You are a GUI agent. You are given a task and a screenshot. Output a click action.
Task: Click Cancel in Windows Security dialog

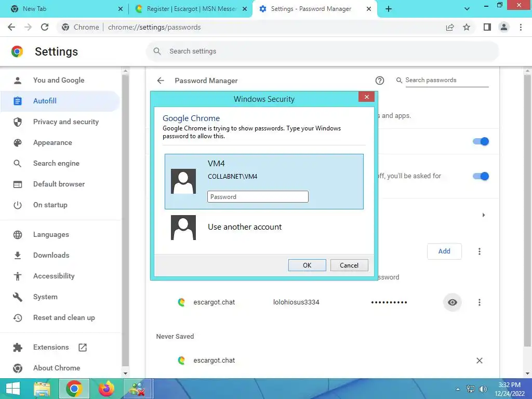coord(349,265)
